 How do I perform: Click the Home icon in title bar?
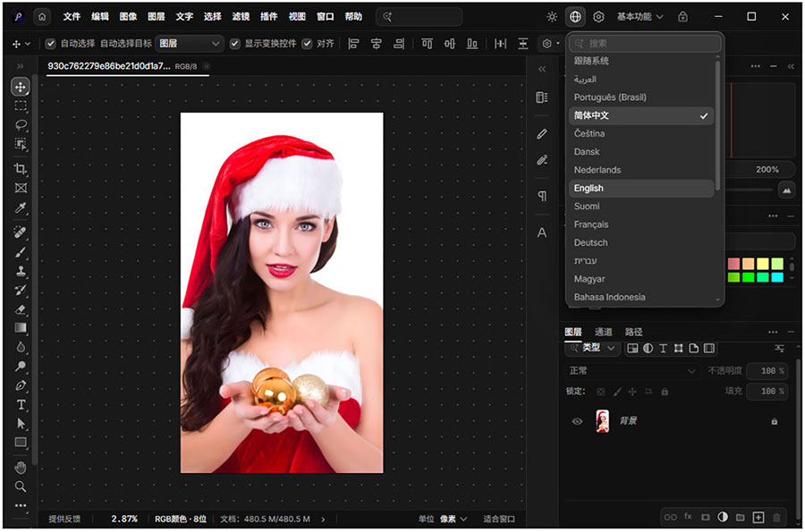pos(42,17)
